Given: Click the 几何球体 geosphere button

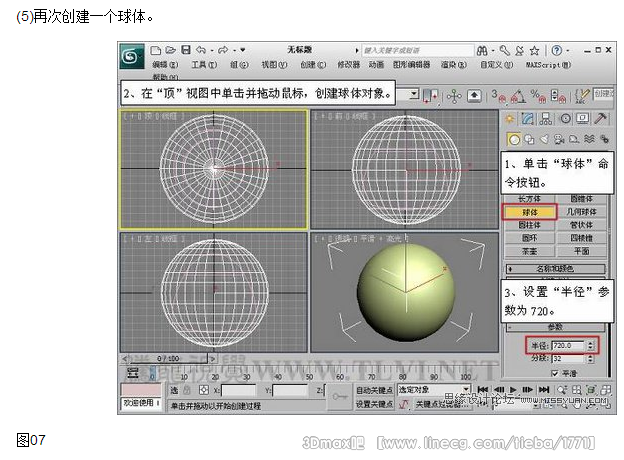Looking at the screenshot, I should (x=581, y=212).
